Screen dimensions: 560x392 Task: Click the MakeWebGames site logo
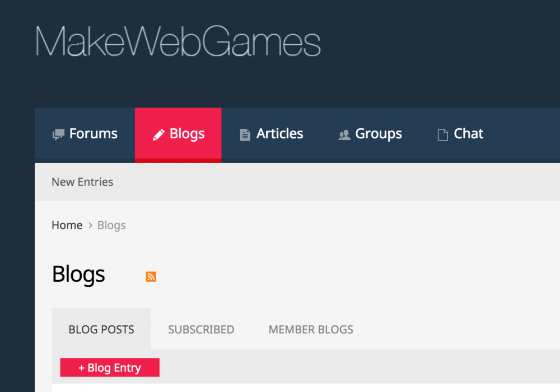click(178, 42)
